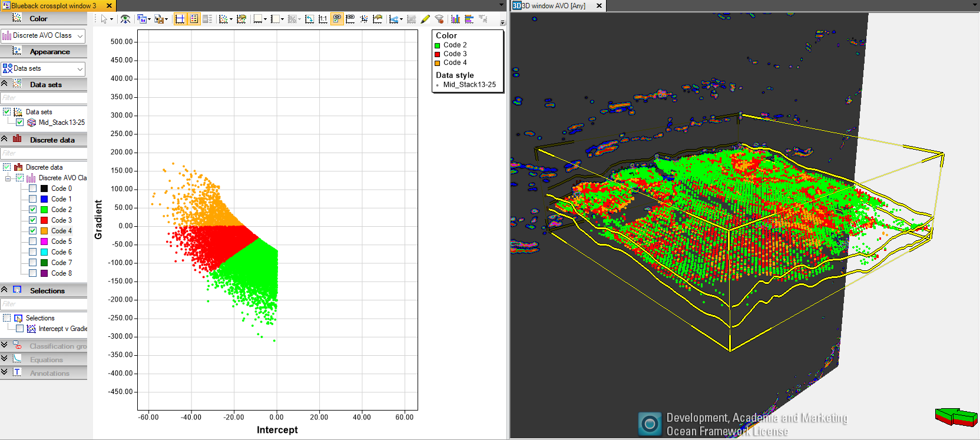The height and width of the screenshot is (440, 980).
Task: Uncheck the Code 3 checkbox
Action: [33, 220]
